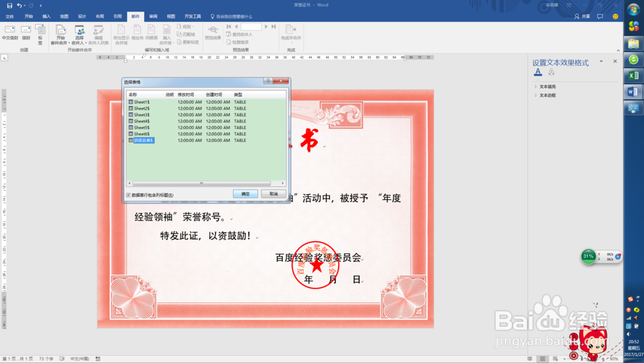Switch to the 插入 tab
This screenshot has width=644, height=363.
click(x=46, y=17)
